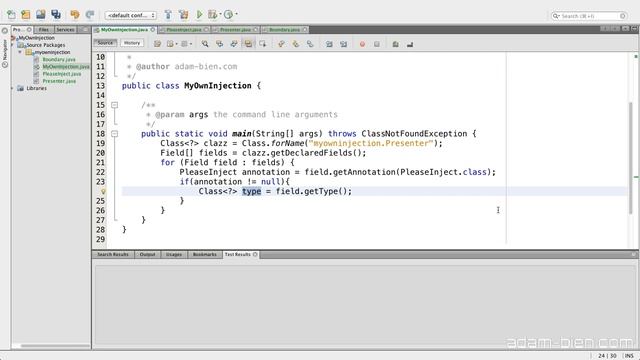640x360 pixels.
Task: Click the Source view button
Action: [105, 43]
